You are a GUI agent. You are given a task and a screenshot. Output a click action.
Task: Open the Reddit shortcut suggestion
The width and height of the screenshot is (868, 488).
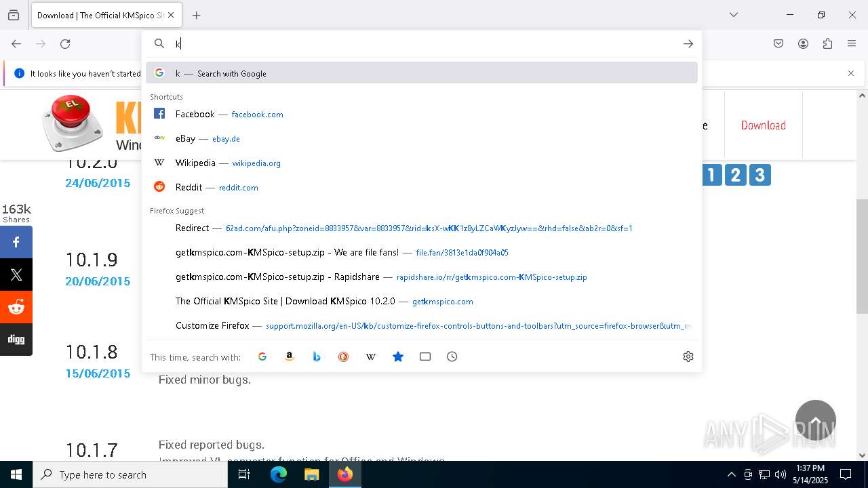coord(422,187)
